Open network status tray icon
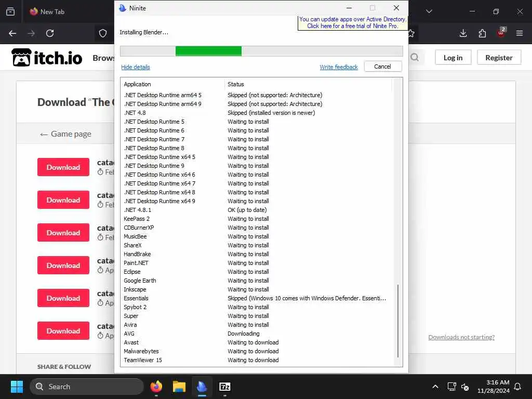The image size is (532, 399). [451, 387]
